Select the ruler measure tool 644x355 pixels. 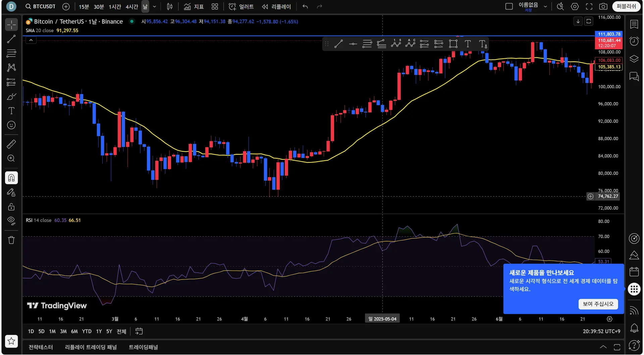pyautogui.click(x=11, y=144)
